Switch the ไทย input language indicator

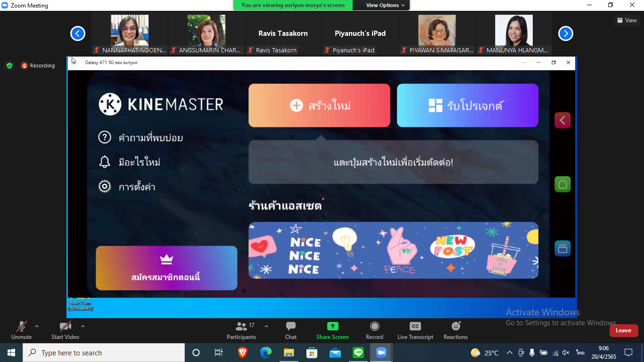click(x=580, y=353)
